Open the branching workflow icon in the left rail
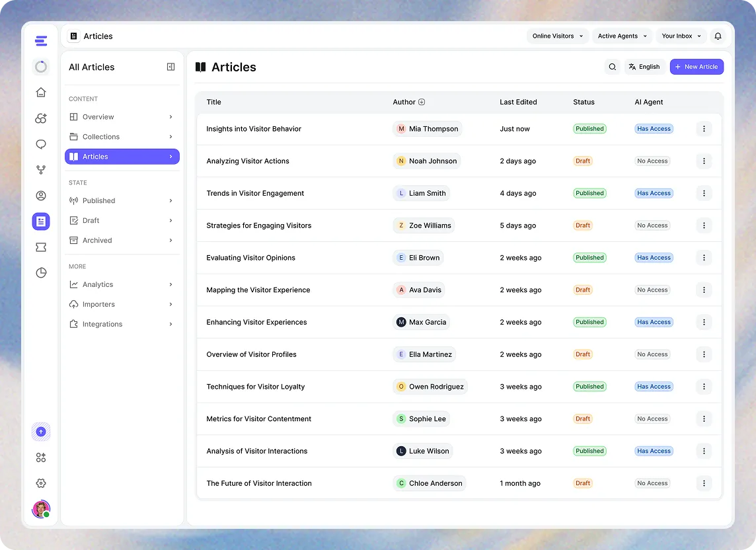 [41, 170]
